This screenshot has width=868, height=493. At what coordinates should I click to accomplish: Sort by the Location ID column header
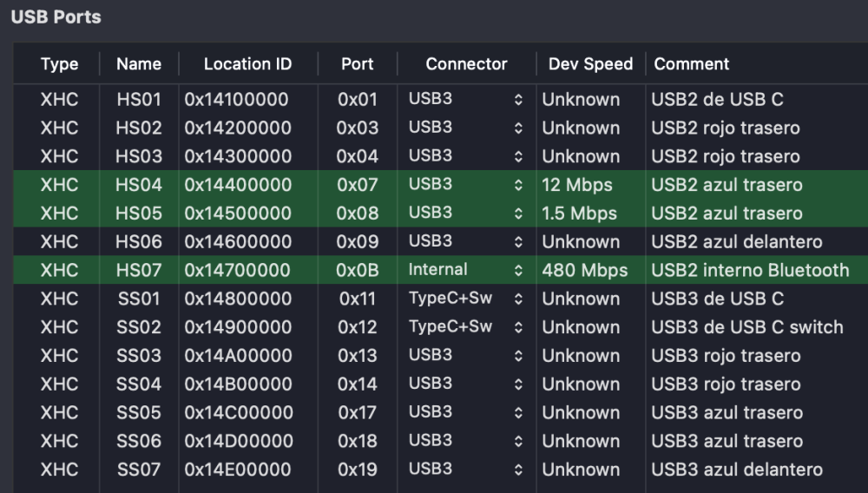tap(247, 64)
